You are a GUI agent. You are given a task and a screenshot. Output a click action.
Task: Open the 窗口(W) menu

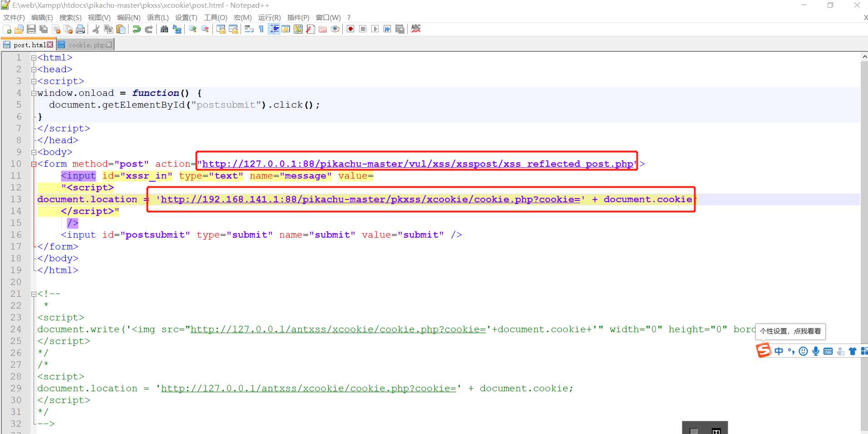click(328, 17)
